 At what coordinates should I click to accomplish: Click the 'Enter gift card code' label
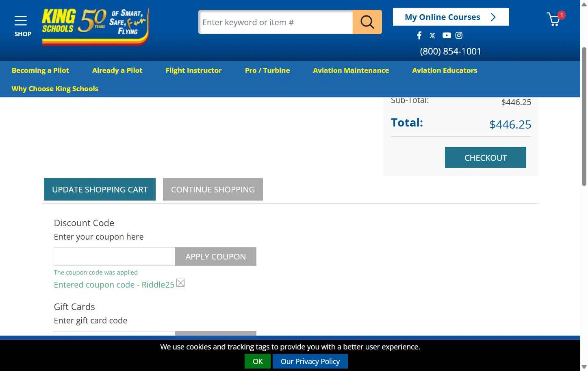(91, 321)
